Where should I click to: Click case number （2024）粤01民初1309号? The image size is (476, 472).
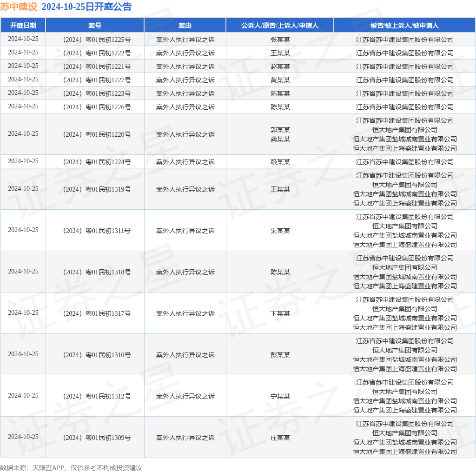(x=97, y=438)
